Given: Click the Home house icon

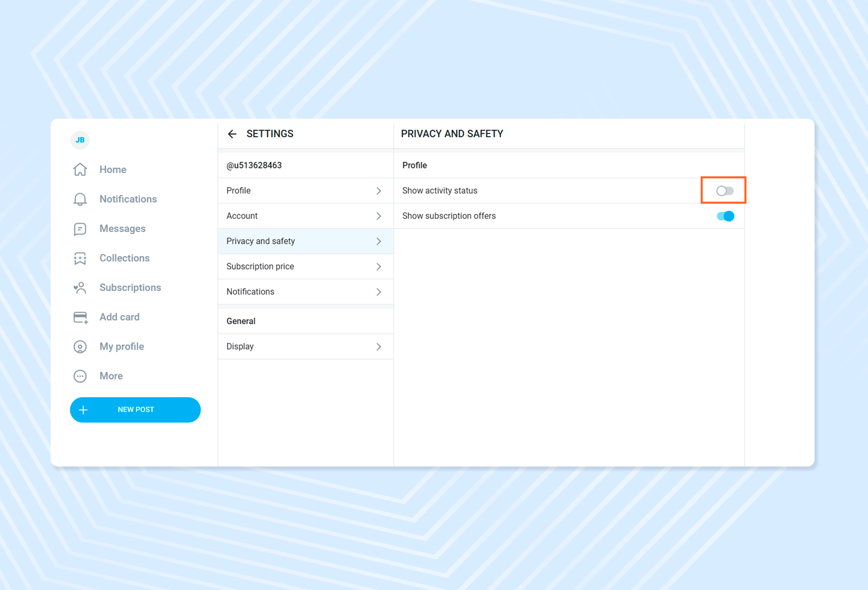Looking at the screenshot, I should (x=80, y=169).
